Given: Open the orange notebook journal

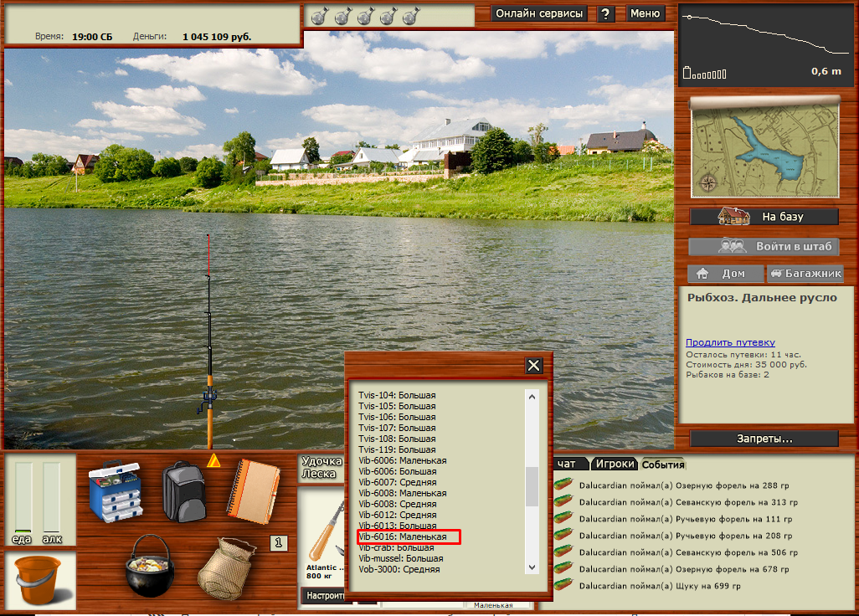Looking at the screenshot, I should coord(253,491).
